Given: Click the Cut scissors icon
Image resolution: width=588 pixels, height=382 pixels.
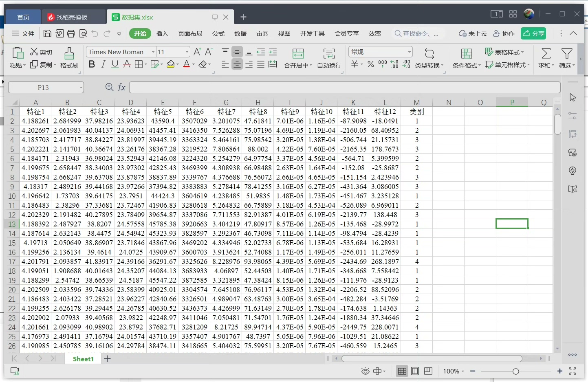Looking at the screenshot, I should 34,52.
